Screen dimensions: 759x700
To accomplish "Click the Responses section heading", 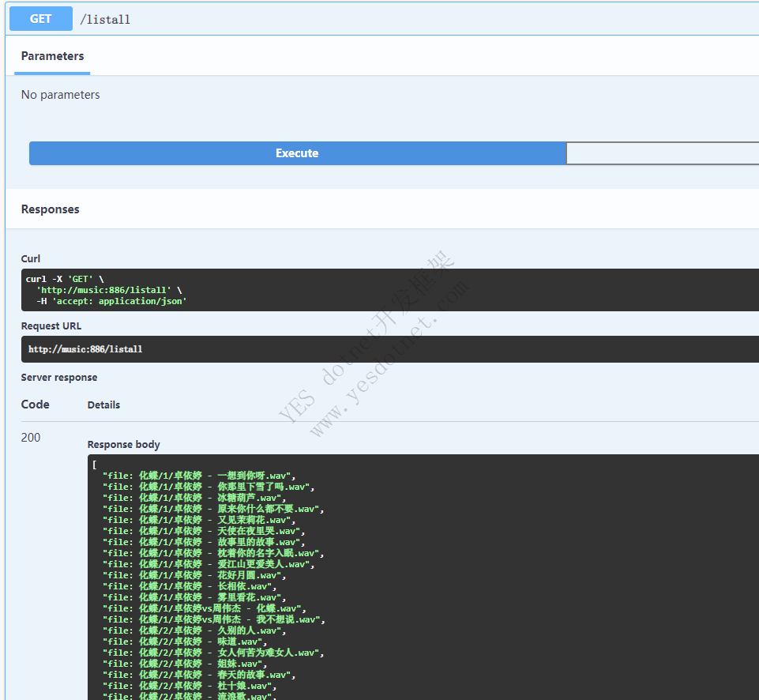I will coord(51,209).
